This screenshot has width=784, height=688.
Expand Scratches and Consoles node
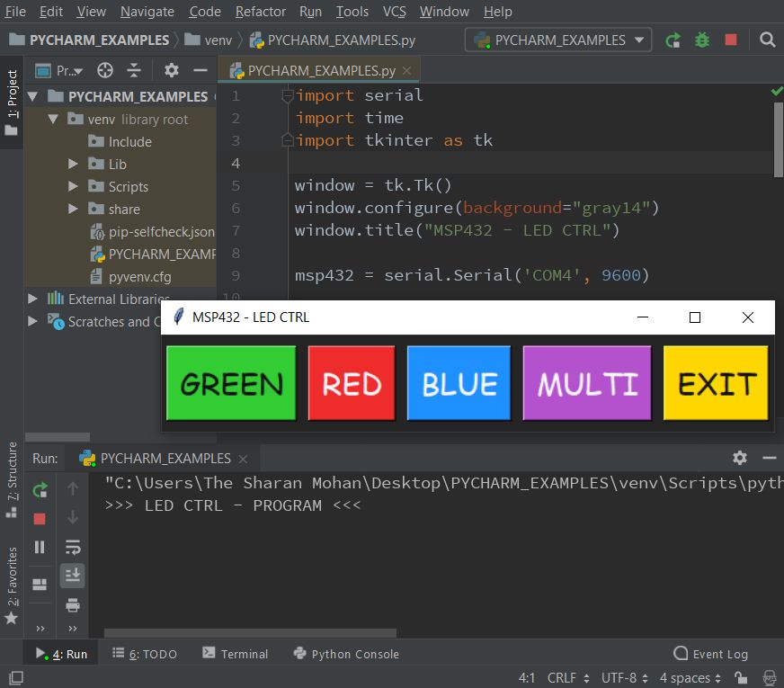(33, 321)
